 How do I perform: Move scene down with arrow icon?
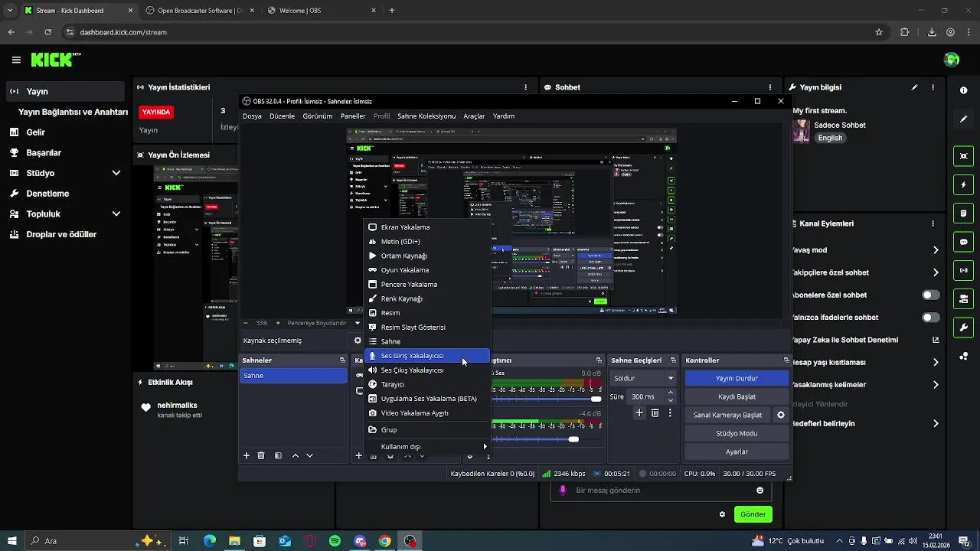309,455
